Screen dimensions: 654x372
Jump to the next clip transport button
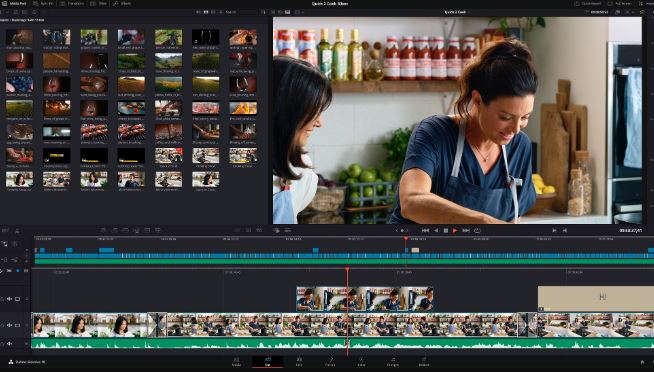coord(466,230)
